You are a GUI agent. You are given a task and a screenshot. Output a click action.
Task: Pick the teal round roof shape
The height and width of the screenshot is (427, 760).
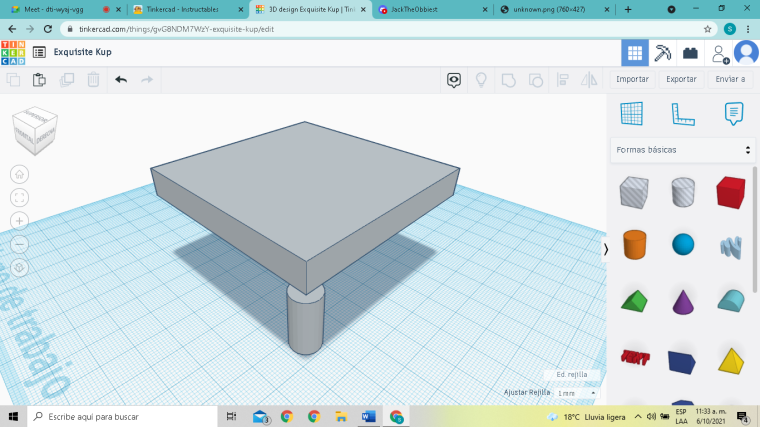pyautogui.click(x=731, y=300)
